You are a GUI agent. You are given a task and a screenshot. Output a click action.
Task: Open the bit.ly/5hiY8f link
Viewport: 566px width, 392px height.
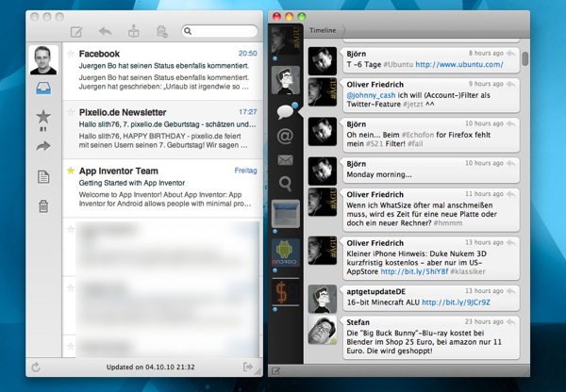click(x=414, y=271)
